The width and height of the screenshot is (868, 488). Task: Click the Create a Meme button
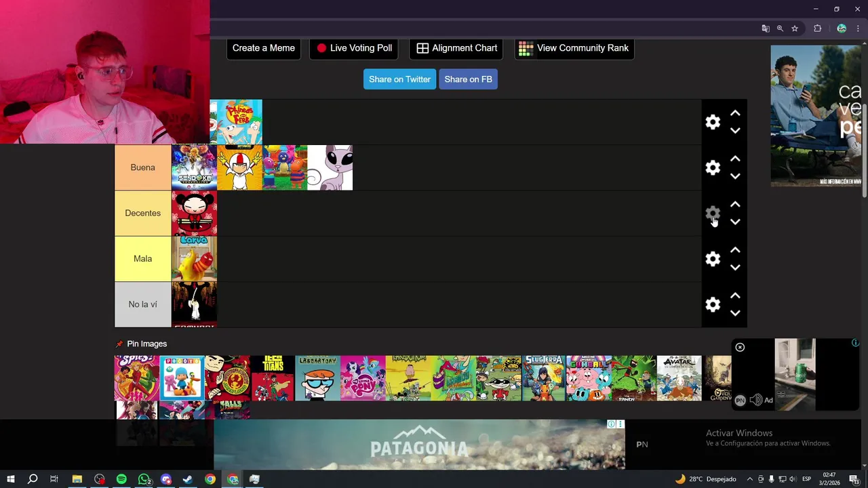(x=264, y=48)
